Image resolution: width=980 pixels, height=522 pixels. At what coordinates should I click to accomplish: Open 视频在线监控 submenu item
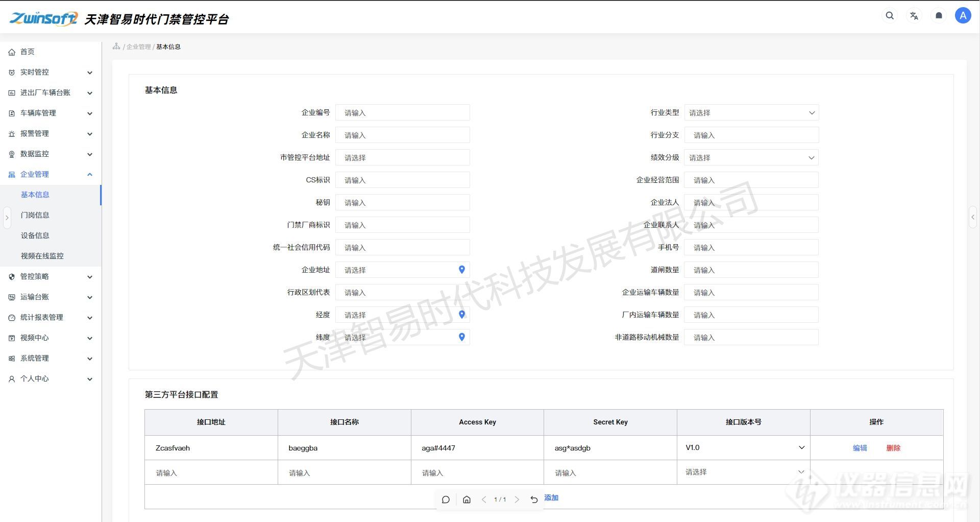[51, 256]
